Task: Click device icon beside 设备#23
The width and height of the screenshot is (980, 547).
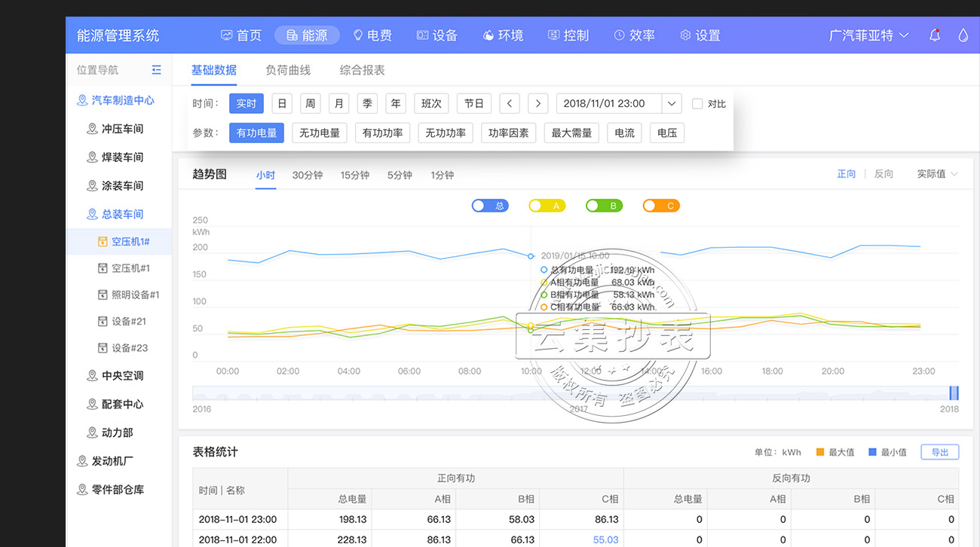Action: click(x=103, y=347)
